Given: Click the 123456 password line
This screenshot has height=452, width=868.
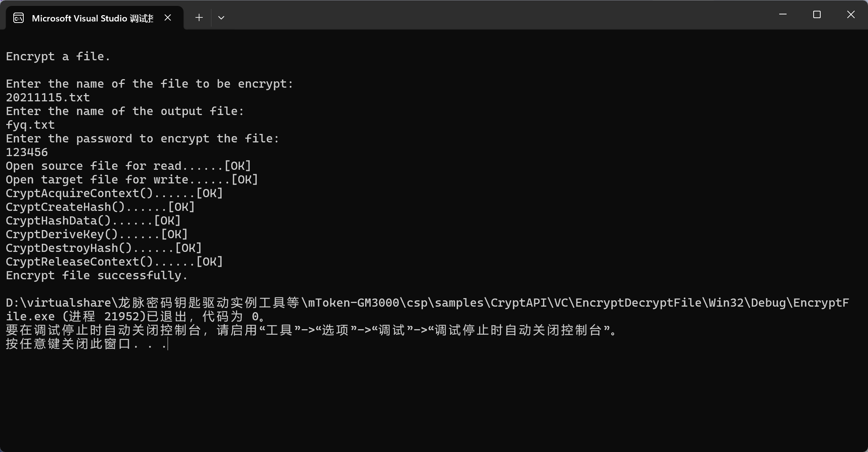Looking at the screenshot, I should [x=27, y=152].
